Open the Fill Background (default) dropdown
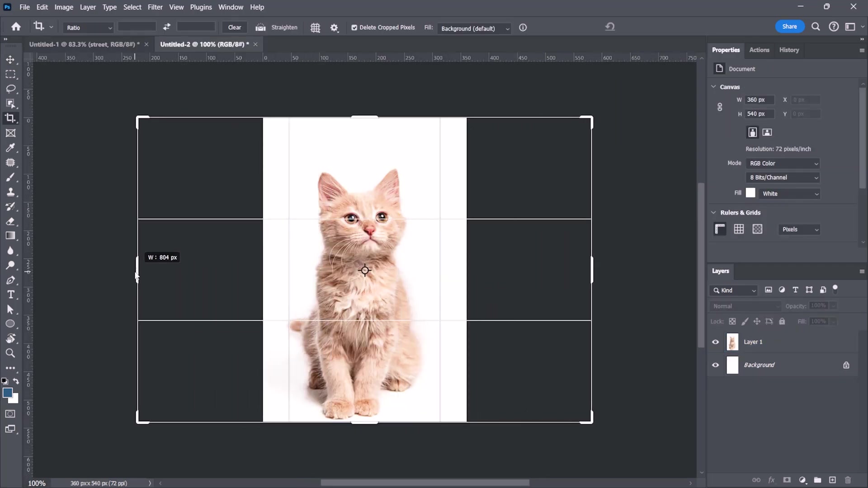The image size is (868, 488). 474,28
